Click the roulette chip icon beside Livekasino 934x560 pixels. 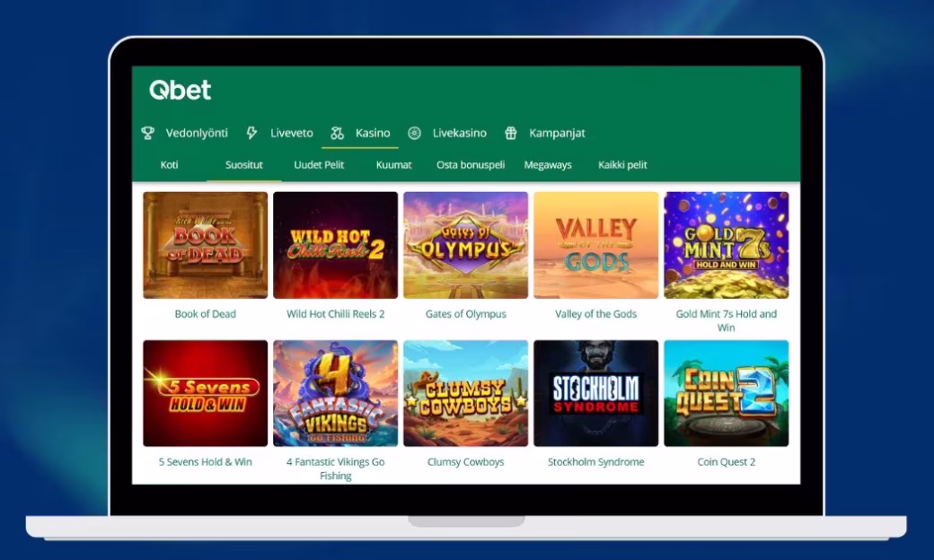pyautogui.click(x=414, y=133)
